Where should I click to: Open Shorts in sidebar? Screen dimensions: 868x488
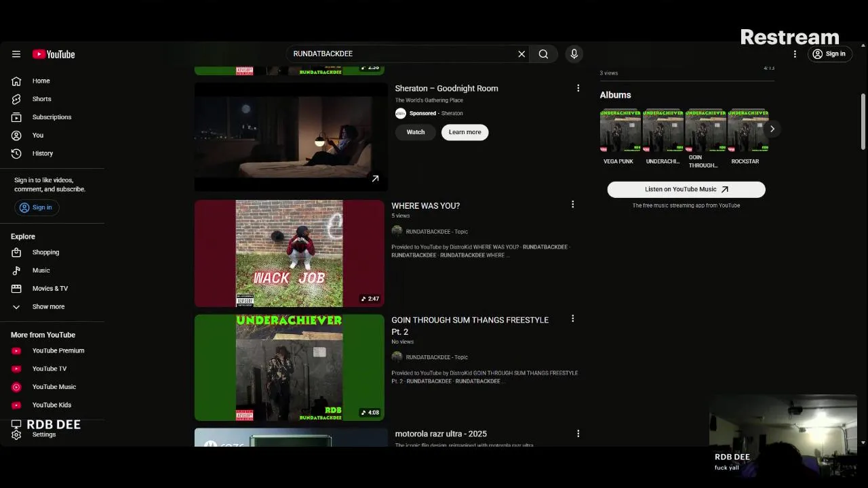(x=41, y=99)
